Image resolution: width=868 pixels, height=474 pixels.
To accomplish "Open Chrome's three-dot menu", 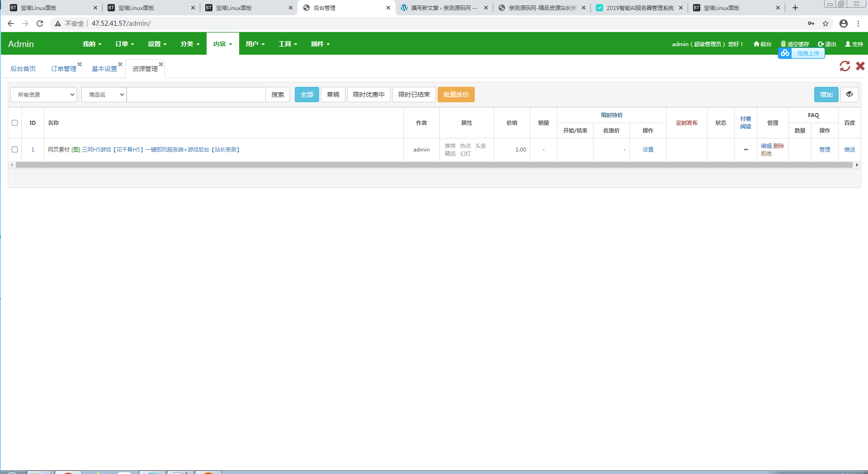I will tap(858, 24).
